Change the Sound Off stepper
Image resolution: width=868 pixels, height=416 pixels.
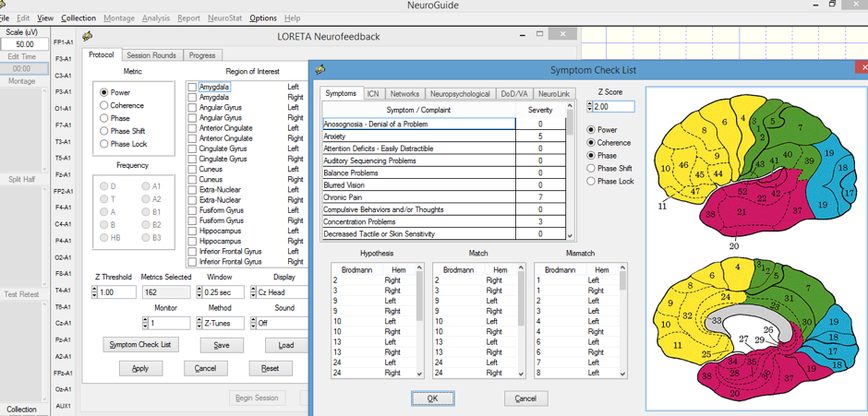[x=254, y=323]
